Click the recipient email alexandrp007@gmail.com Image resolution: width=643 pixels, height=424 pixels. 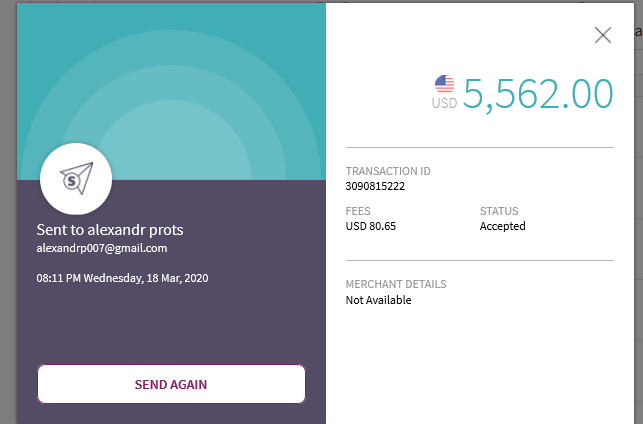102,248
